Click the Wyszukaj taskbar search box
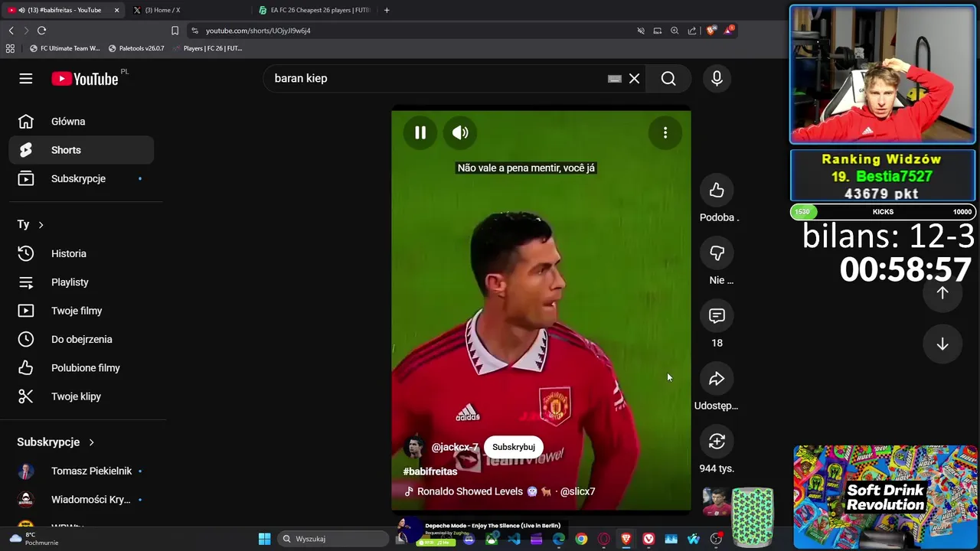The height and width of the screenshot is (551, 980). coord(335,539)
